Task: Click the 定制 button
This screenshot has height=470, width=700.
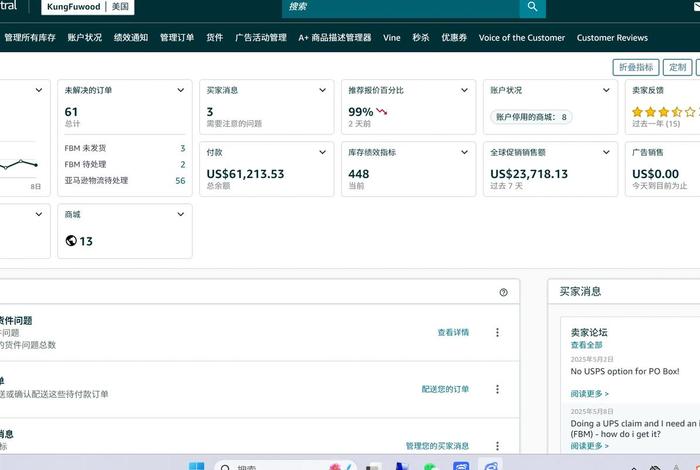Action: coord(677,67)
